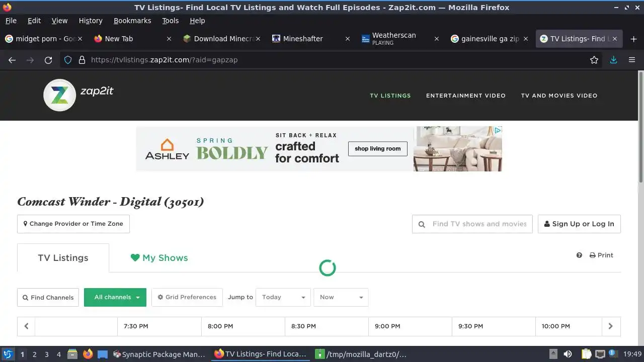Go back to previous page
This screenshot has height=362, width=644.
(12, 60)
